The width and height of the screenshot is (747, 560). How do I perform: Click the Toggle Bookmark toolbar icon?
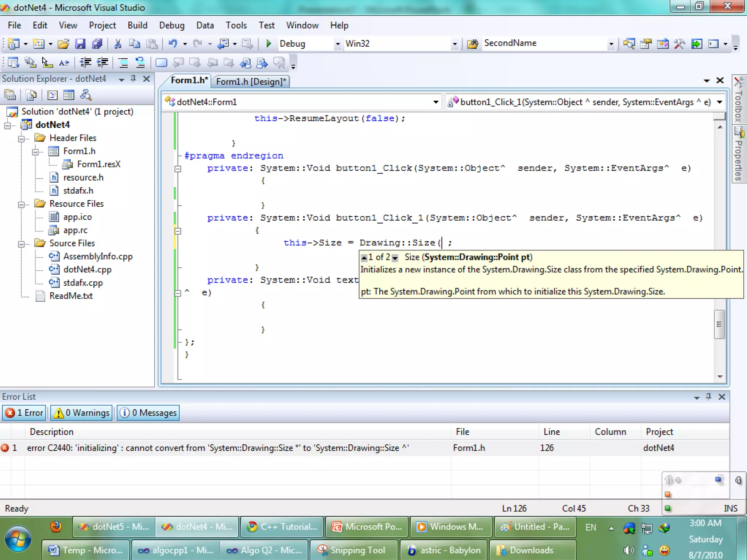(x=161, y=63)
